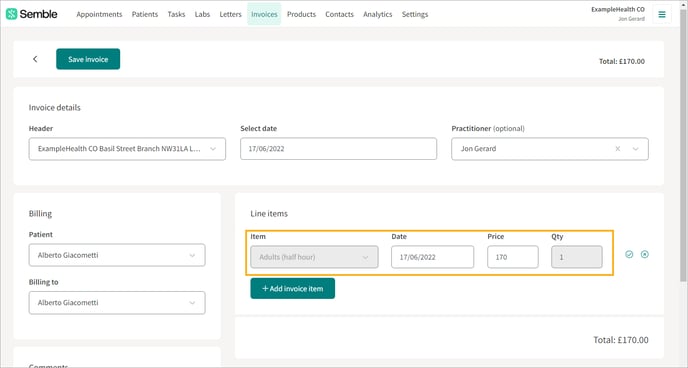Viewport: 688px width, 368px height.
Task: Click the Semble logo icon
Action: [11, 14]
